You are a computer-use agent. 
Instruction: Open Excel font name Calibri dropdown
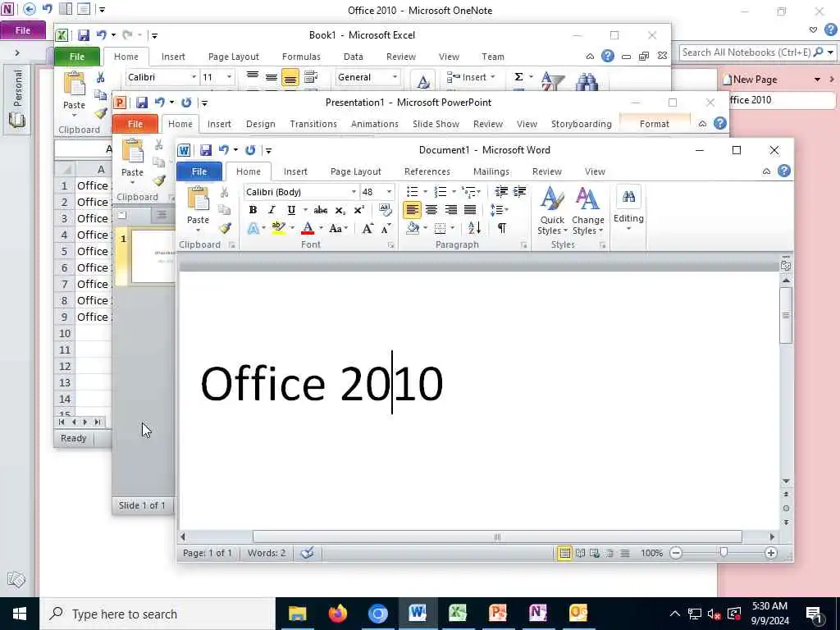coord(194,77)
